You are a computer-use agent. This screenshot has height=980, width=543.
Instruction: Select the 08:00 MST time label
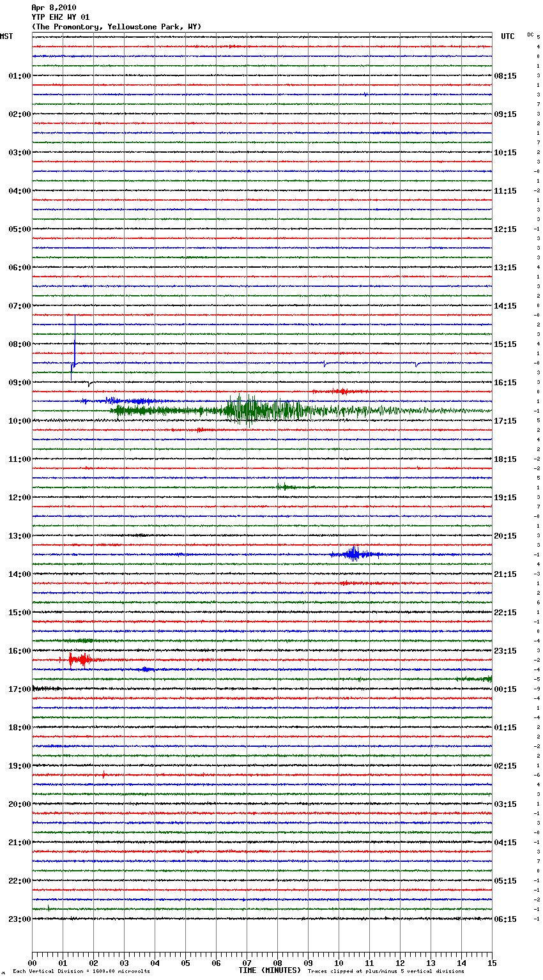(x=20, y=344)
